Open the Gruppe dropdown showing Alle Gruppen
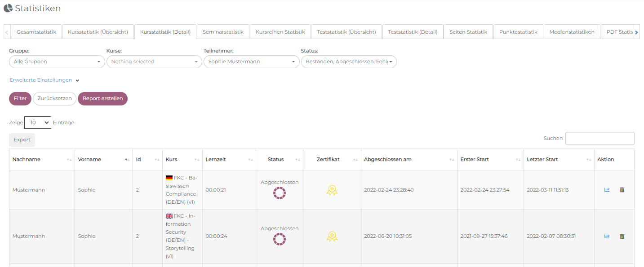 pos(57,61)
